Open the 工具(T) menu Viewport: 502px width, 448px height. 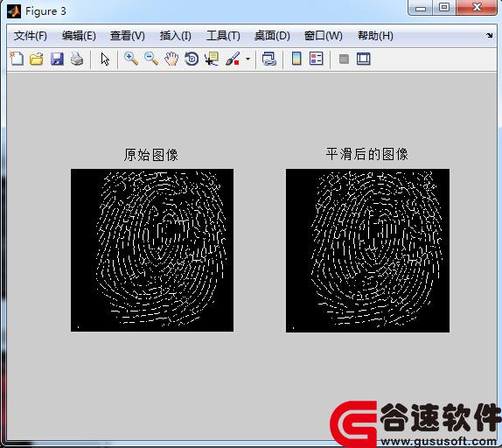[223, 36]
